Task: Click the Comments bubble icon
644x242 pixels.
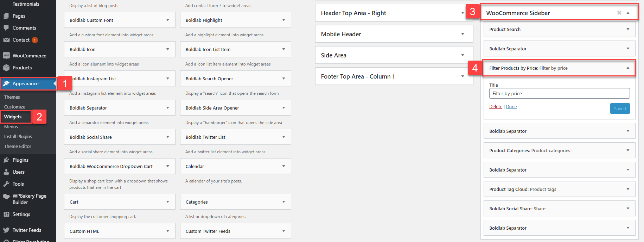Action: click(x=6, y=28)
